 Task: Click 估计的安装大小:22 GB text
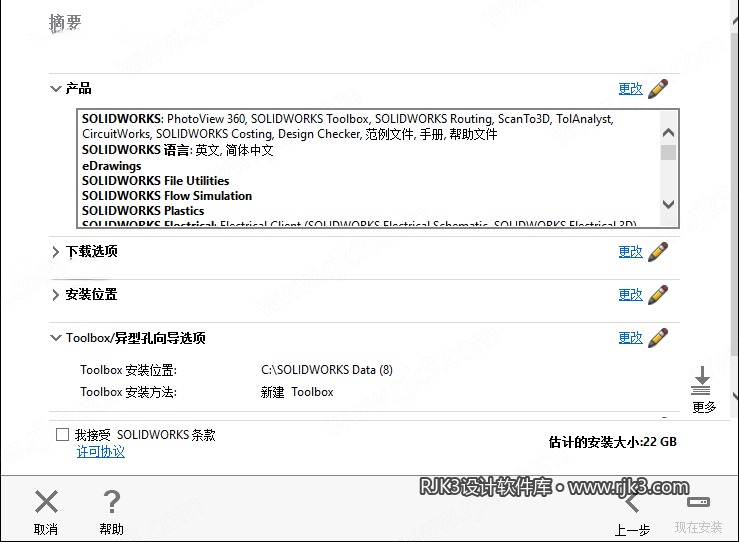point(613,442)
